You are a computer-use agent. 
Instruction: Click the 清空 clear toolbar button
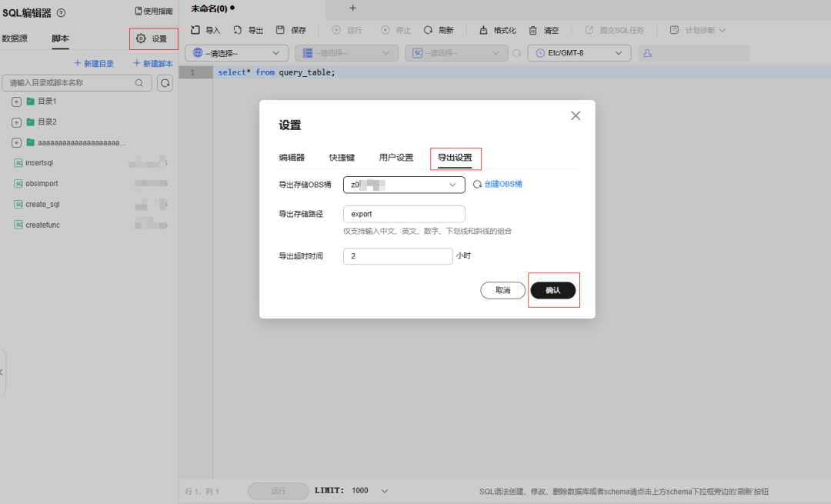pos(544,30)
